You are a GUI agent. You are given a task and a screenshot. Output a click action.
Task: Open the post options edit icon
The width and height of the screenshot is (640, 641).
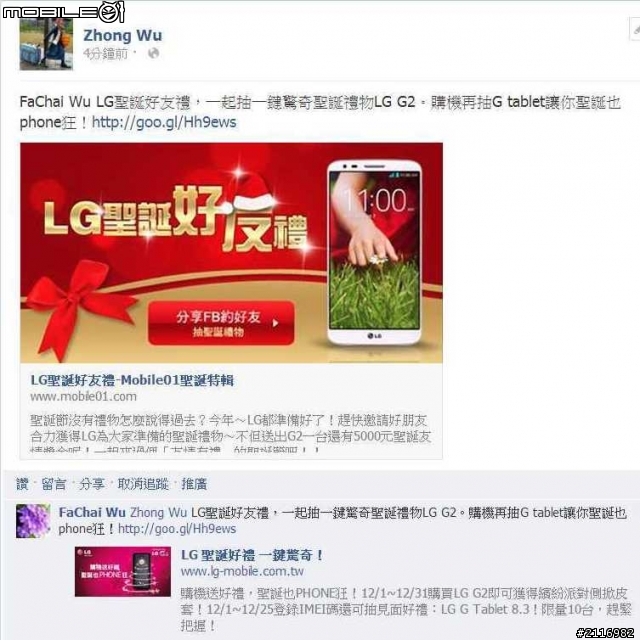click(x=635, y=30)
